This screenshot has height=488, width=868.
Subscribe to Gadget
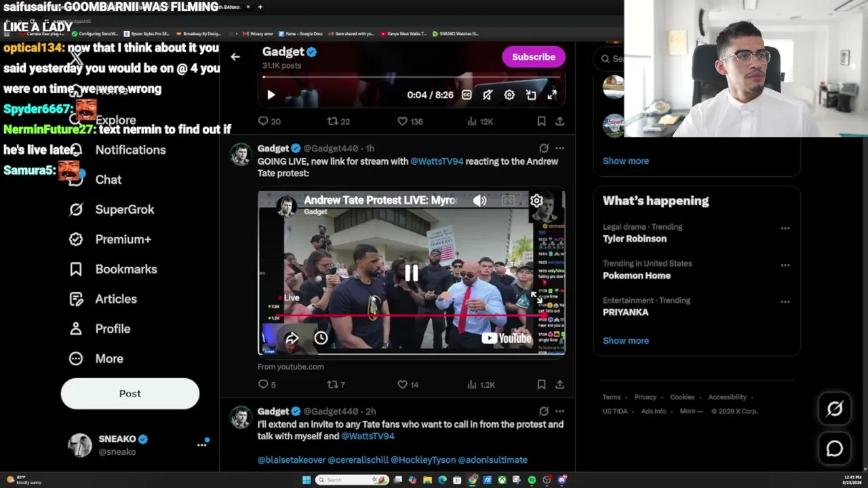[x=534, y=57]
